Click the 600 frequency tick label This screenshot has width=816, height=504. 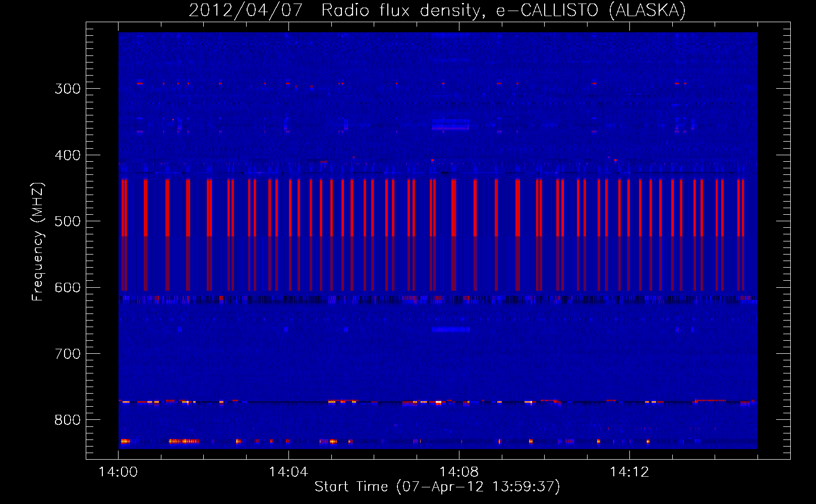68,287
